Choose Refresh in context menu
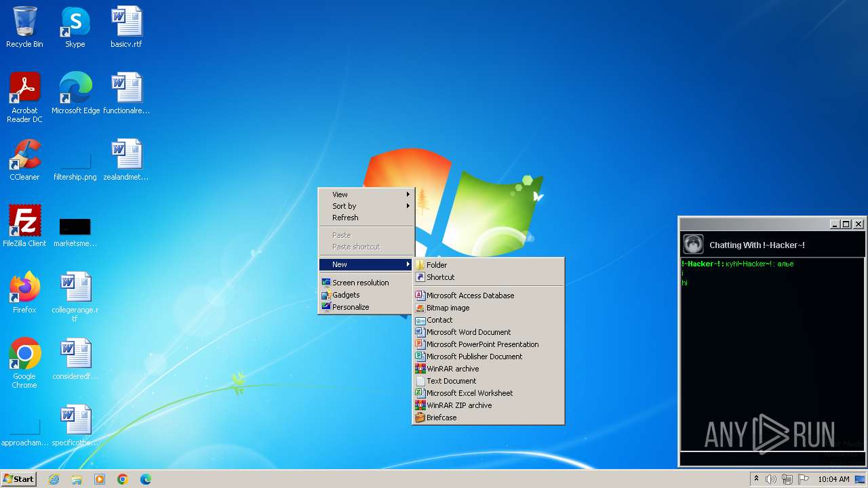Viewport: 868px width, 488px height. pos(366,218)
